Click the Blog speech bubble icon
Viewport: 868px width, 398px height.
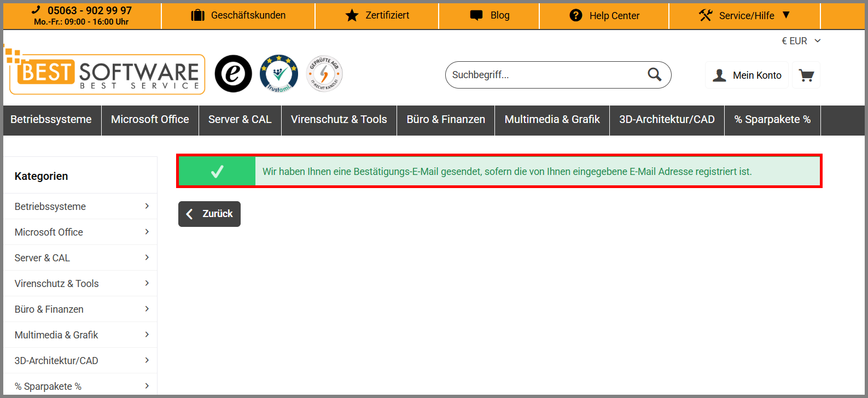pyautogui.click(x=476, y=15)
